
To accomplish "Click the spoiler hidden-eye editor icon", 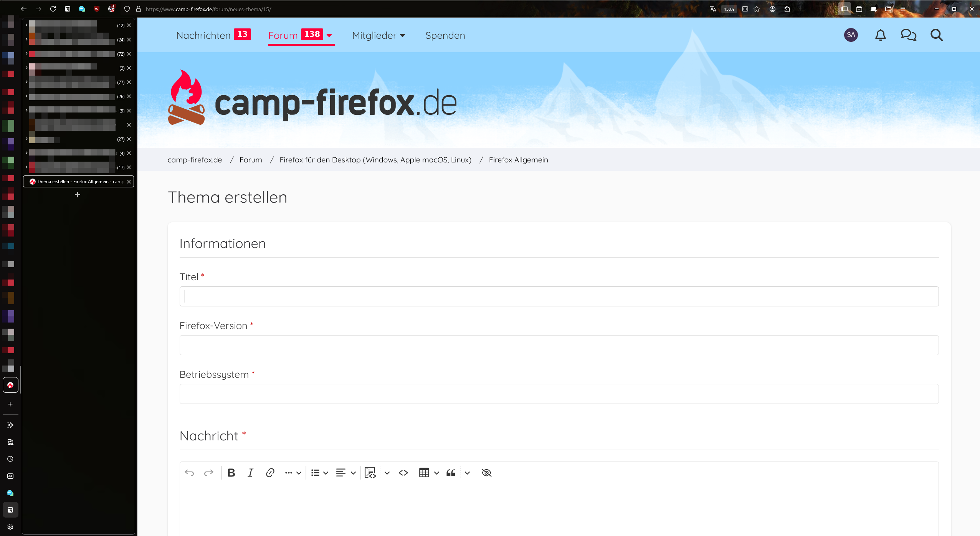I will point(486,473).
